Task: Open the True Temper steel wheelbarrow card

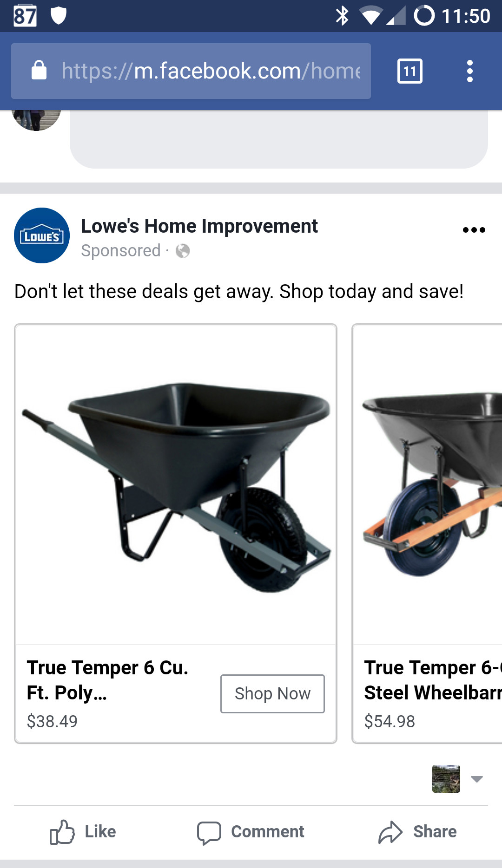Action: (427, 534)
